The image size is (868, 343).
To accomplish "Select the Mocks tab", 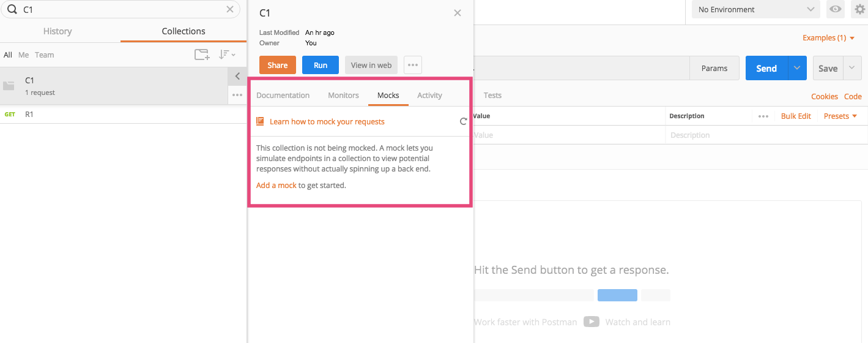I will [x=388, y=95].
